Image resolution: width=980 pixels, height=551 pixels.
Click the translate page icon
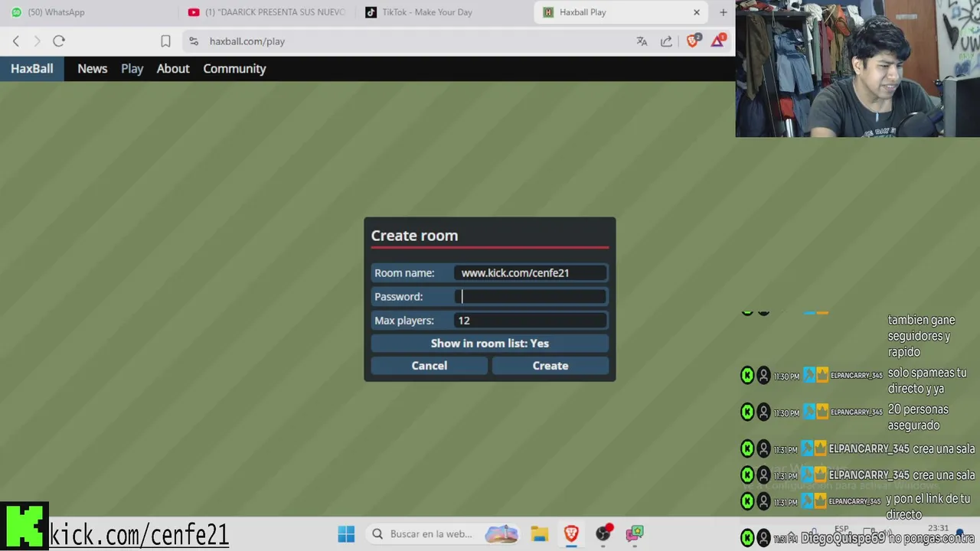[642, 41]
